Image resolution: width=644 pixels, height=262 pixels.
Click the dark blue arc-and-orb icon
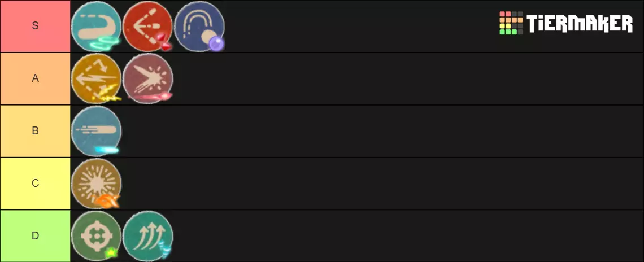[x=199, y=26]
